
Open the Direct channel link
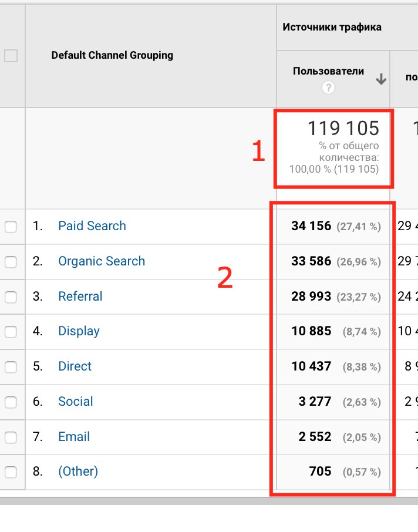point(75,366)
